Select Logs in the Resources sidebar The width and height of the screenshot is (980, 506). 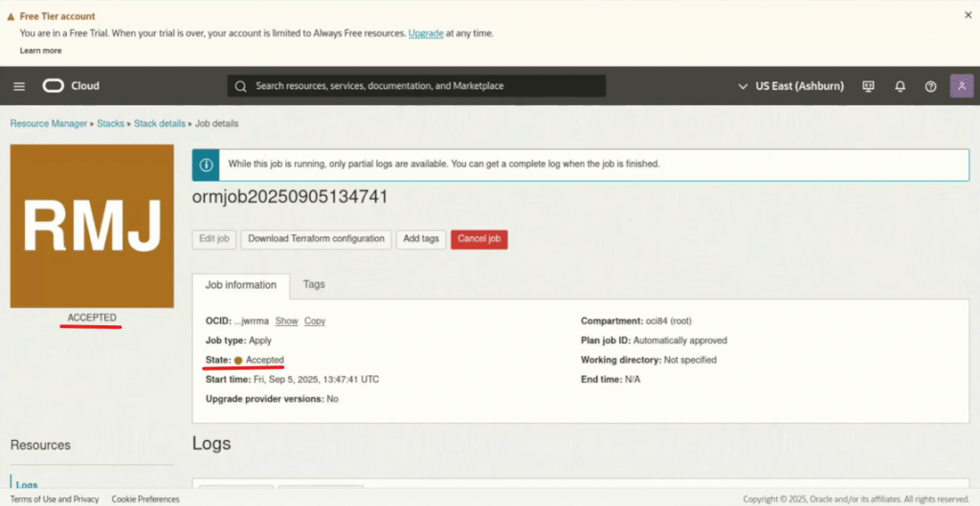coord(27,485)
